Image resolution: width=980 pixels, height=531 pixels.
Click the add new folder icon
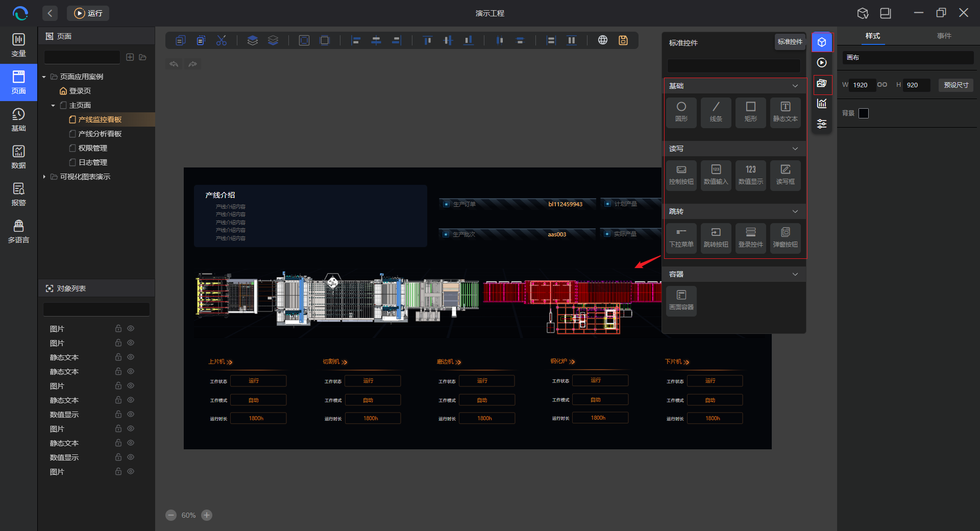143,57
